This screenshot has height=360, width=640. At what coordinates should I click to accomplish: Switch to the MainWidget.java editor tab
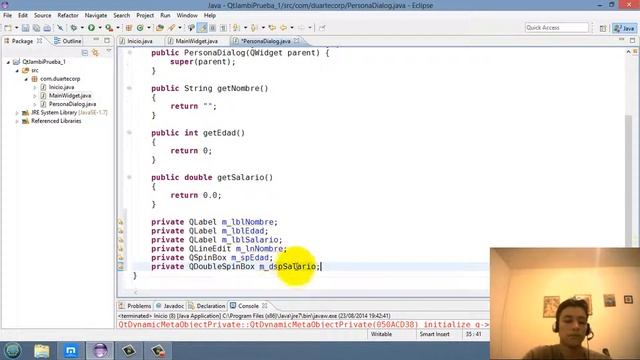pos(196,41)
